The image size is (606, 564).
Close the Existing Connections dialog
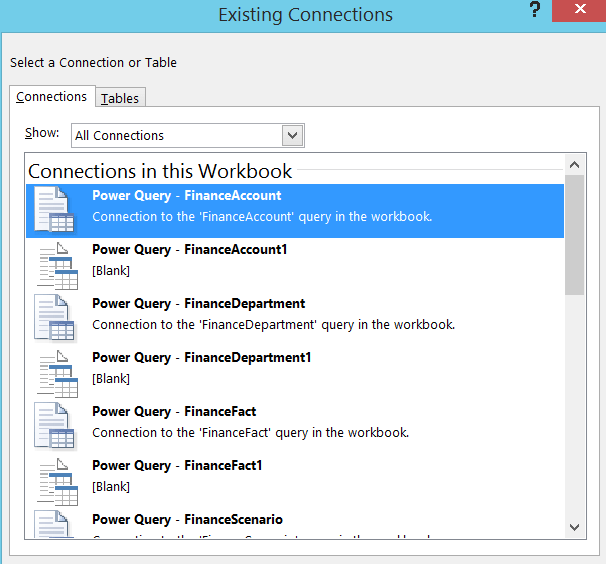point(582,11)
